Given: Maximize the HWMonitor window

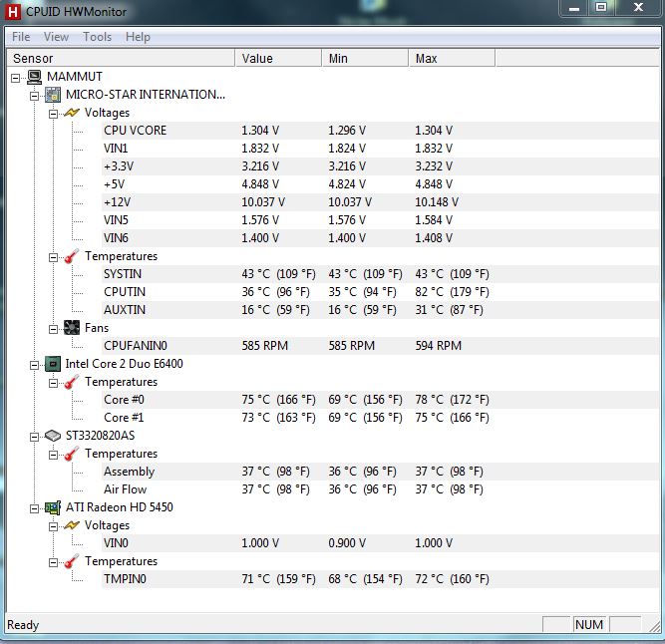Looking at the screenshot, I should [600, 8].
